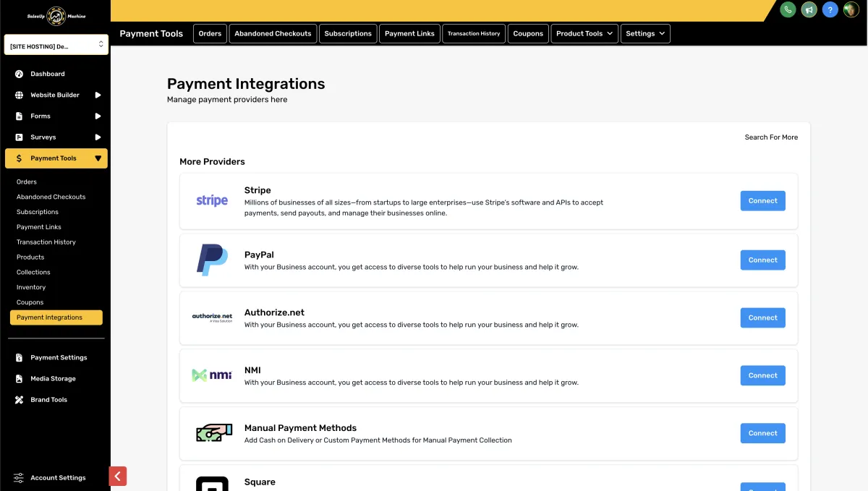Select Inventory in the sidebar

[31, 287]
